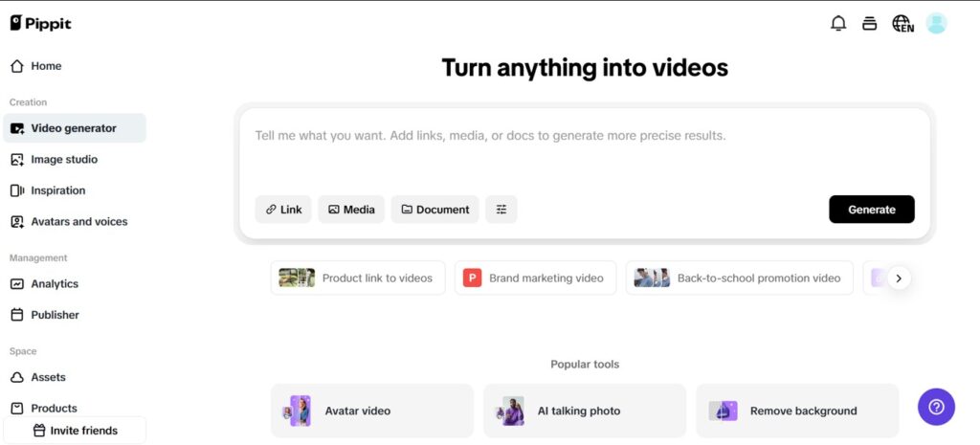The width and height of the screenshot is (980, 445).
Task: Open the credits stack icon in header
Action: 869,24
